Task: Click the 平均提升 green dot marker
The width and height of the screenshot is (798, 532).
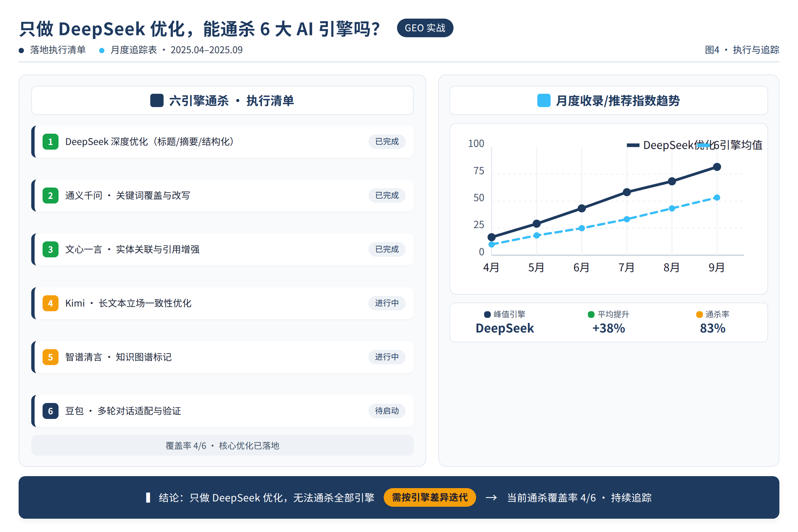Action: click(592, 315)
